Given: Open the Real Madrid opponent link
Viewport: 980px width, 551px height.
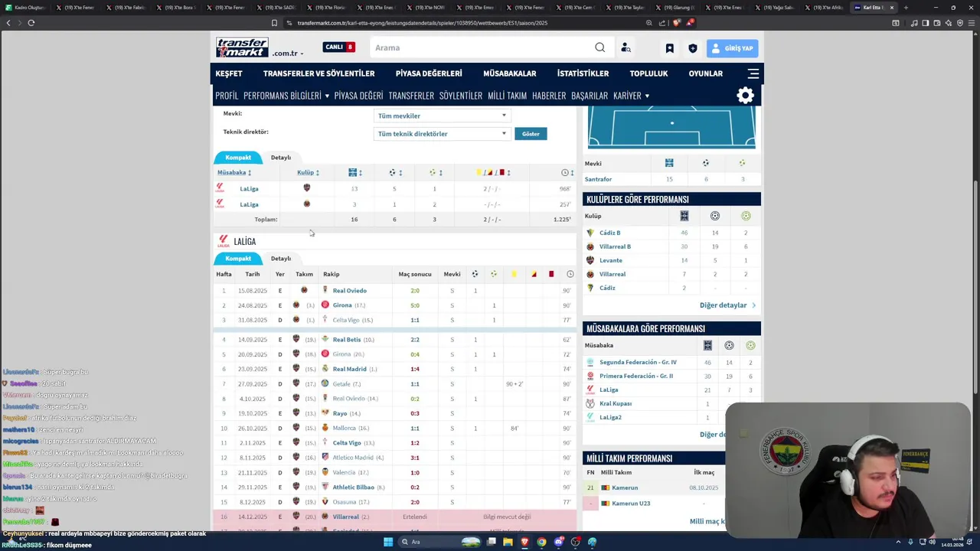Looking at the screenshot, I should point(350,369).
